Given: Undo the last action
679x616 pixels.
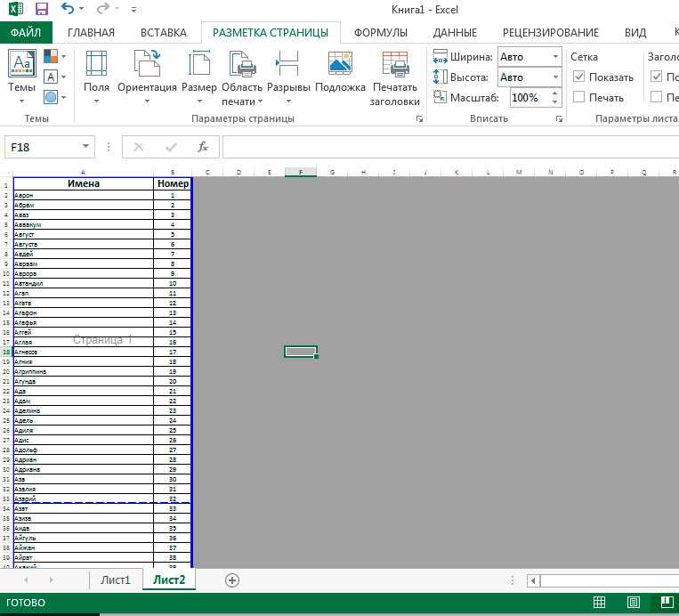Looking at the screenshot, I should click(x=67, y=9).
